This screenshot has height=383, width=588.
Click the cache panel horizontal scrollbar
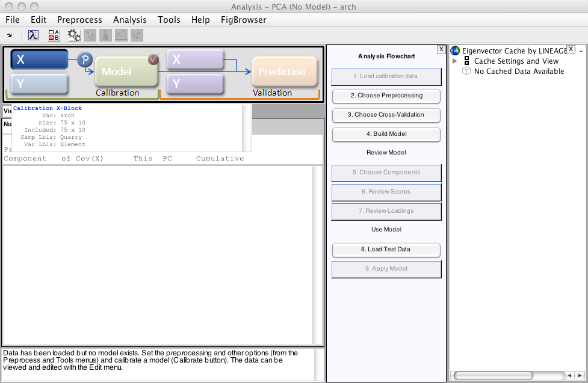pyautogui.click(x=494, y=375)
